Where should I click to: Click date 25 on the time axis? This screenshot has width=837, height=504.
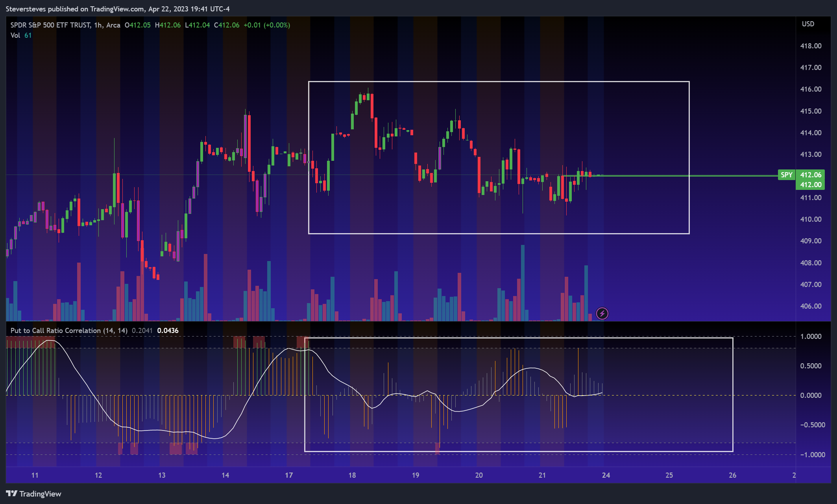(x=669, y=475)
